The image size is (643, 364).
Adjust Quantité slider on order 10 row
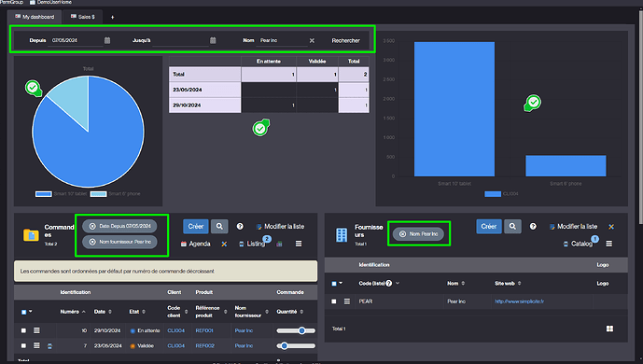click(x=296, y=330)
